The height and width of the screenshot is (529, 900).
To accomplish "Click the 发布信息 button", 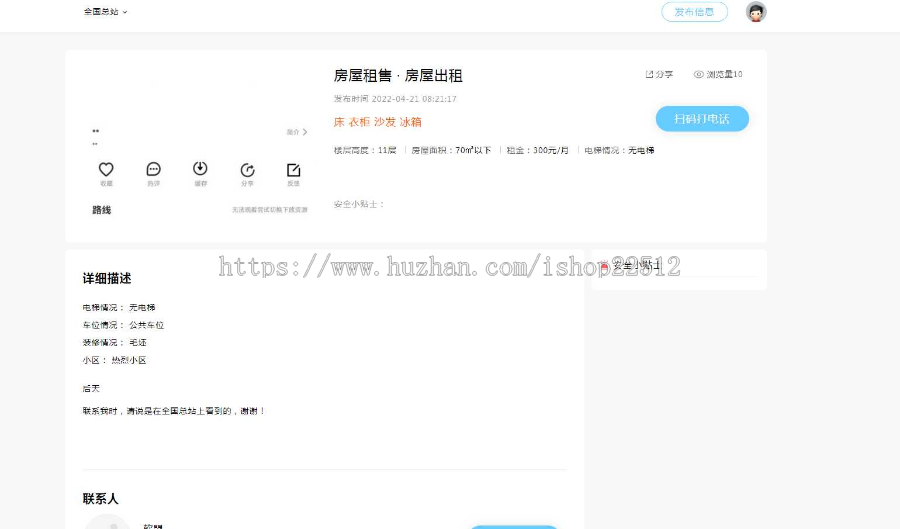I will [x=695, y=12].
